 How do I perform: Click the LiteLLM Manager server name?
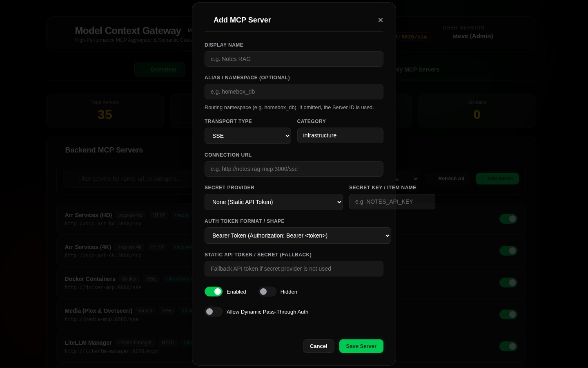(x=88, y=343)
